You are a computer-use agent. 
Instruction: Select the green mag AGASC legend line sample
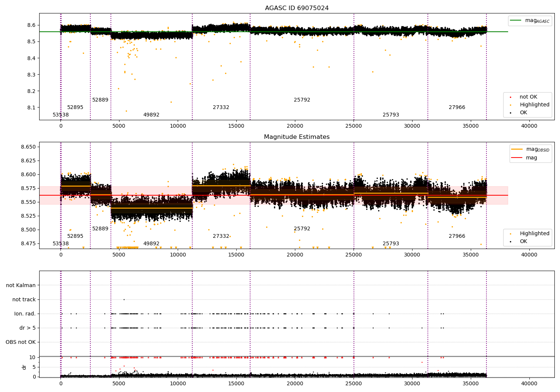point(516,21)
